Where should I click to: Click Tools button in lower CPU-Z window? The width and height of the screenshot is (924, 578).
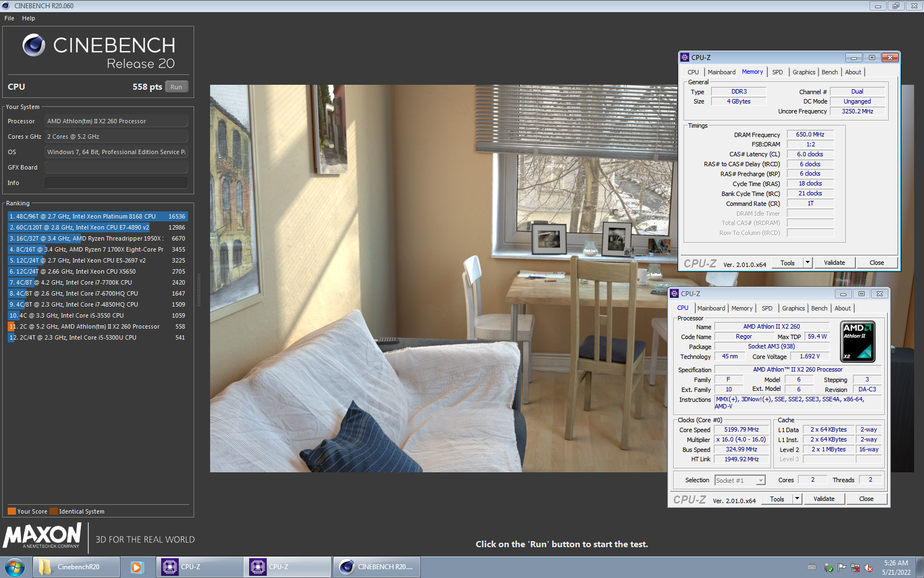777,499
